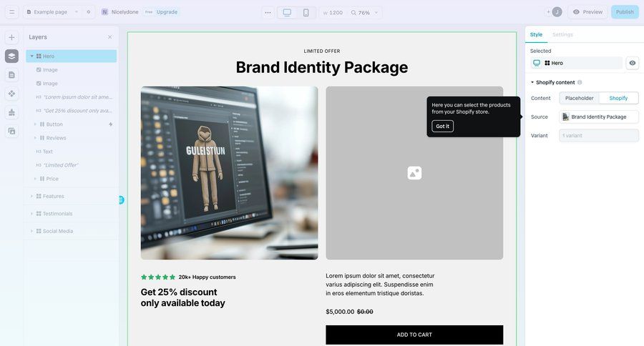Open the Example page selector dropdown

click(x=52, y=12)
